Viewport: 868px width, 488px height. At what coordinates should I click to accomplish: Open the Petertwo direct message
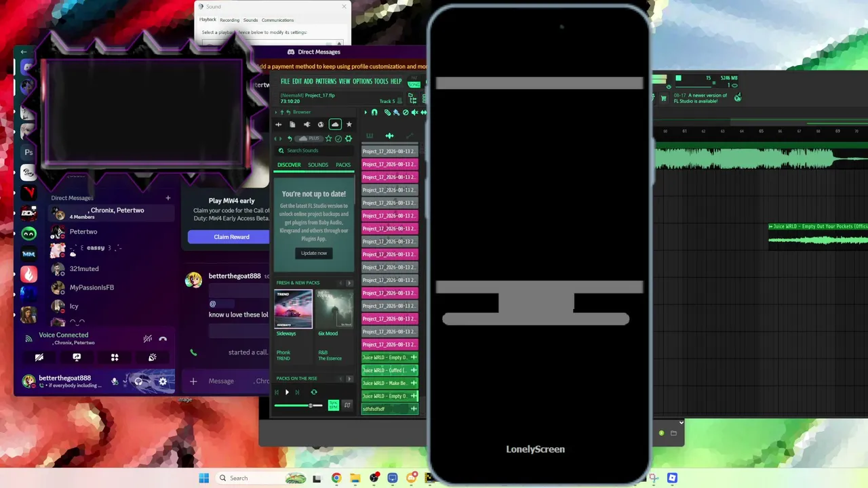click(x=111, y=232)
